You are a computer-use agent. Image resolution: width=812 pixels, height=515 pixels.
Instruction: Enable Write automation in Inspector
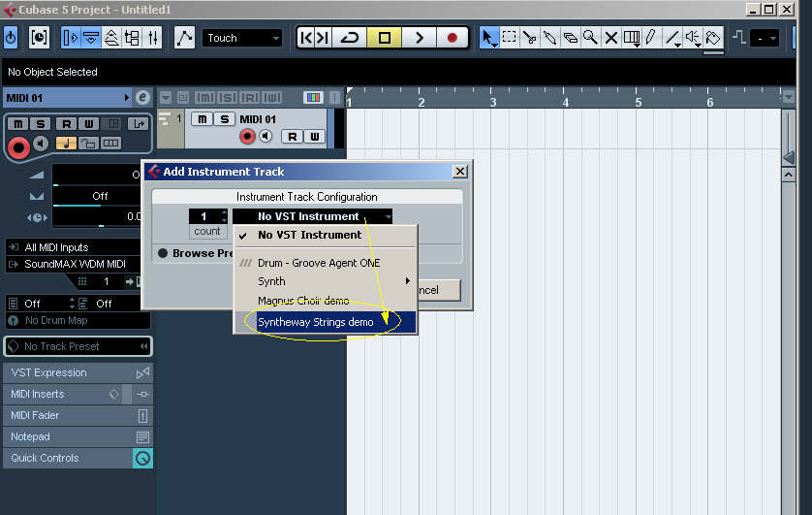click(88, 124)
